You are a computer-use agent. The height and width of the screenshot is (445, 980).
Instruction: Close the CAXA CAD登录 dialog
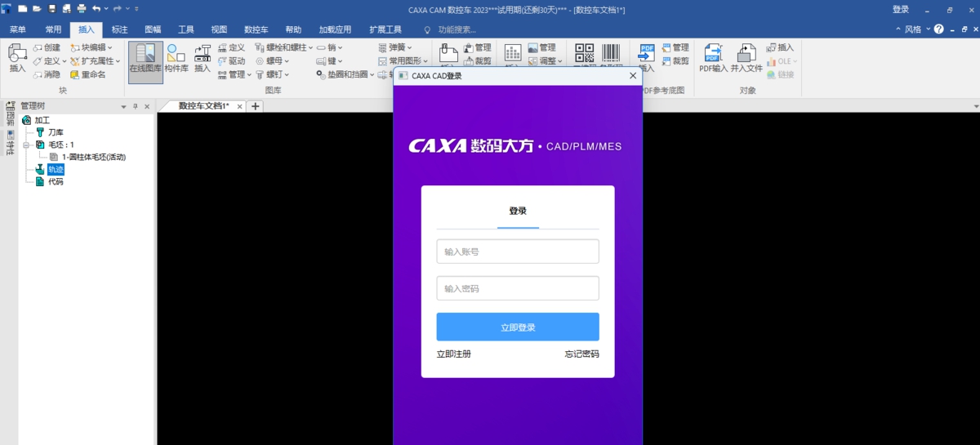tap(632, 76)
